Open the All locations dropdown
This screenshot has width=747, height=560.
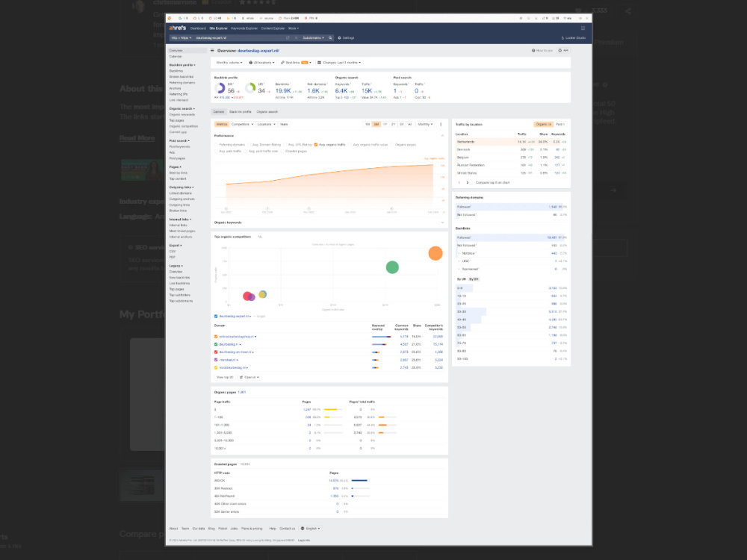click(x=261, y=63)
